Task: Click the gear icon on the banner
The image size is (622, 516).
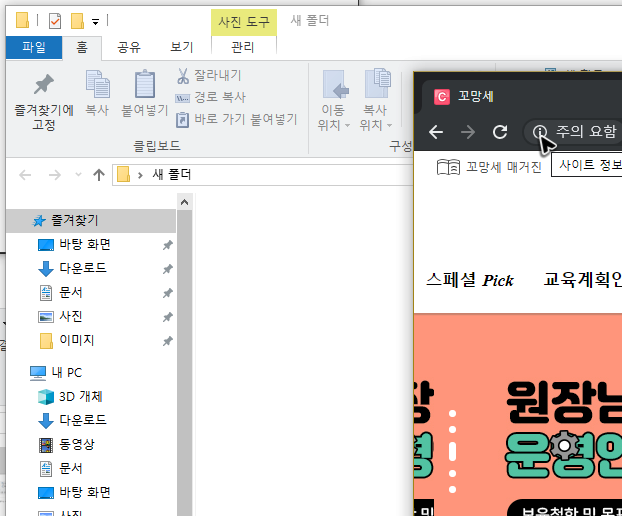Action: coord(565,447)
